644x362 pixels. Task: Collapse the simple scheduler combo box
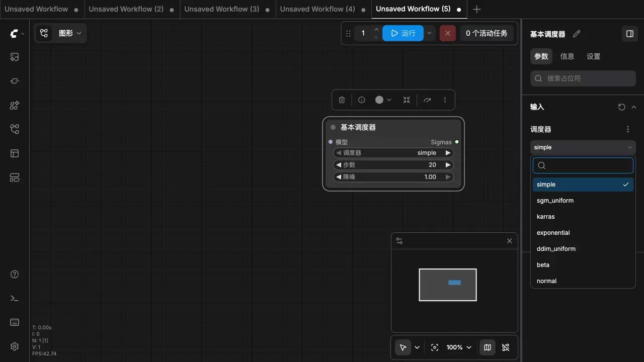[x=583, y=147]
